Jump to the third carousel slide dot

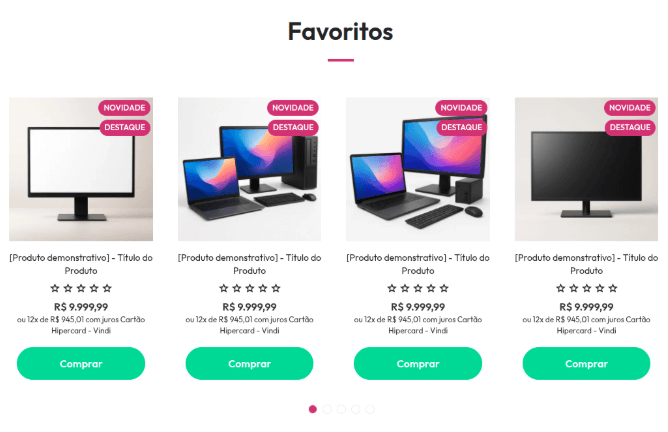click(341, 409)
